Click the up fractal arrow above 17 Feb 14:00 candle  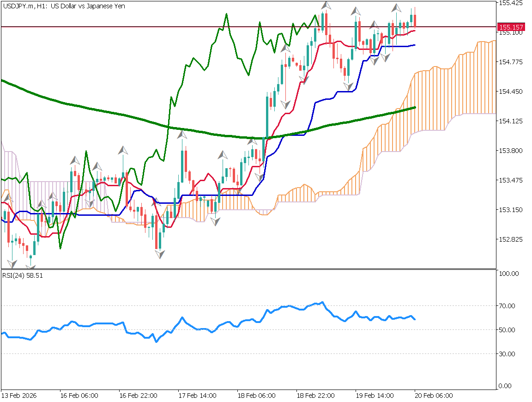(182, 135)
